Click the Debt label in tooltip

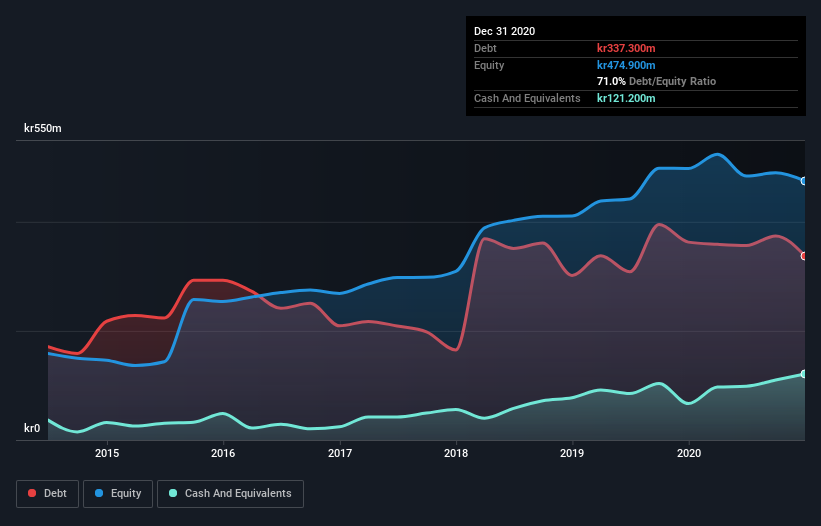[x=485, y=48]
